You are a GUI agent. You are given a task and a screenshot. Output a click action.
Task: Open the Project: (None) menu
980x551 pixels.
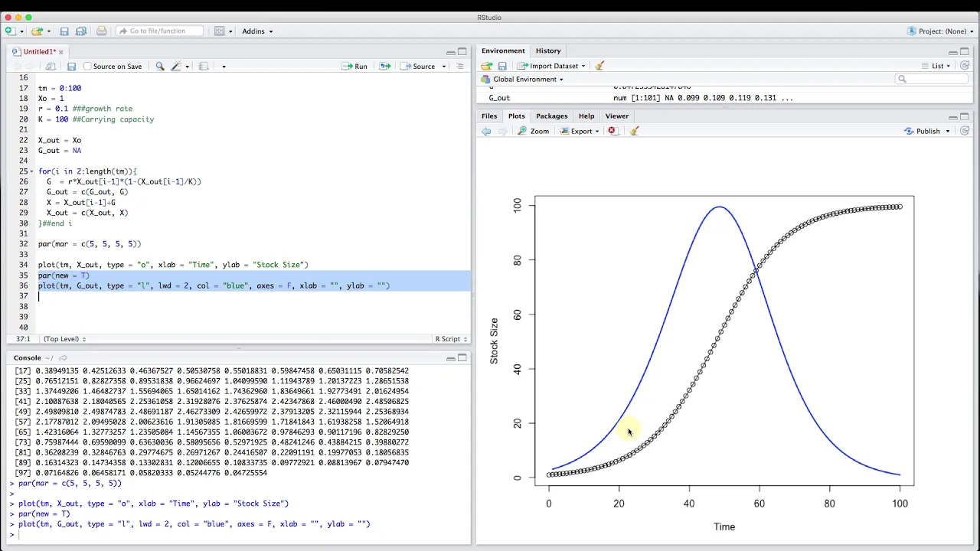click(x=940, y=31)
